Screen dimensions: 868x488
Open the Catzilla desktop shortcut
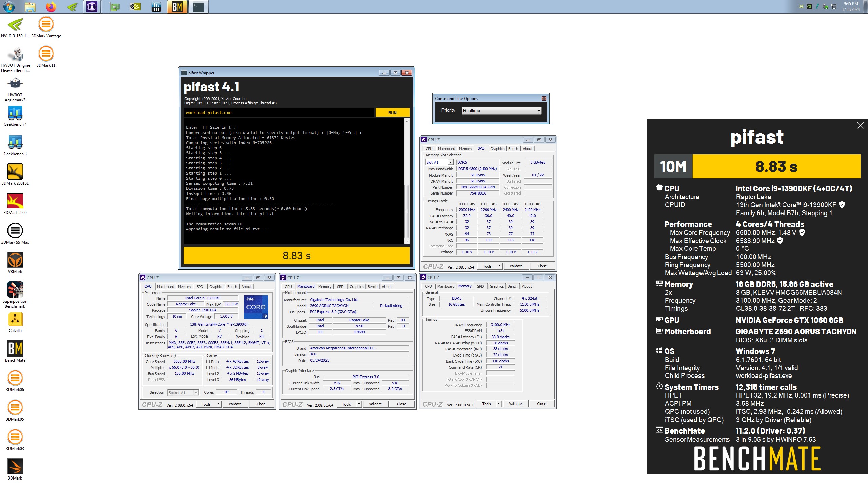pyautogui.click(x=15, y=322)
